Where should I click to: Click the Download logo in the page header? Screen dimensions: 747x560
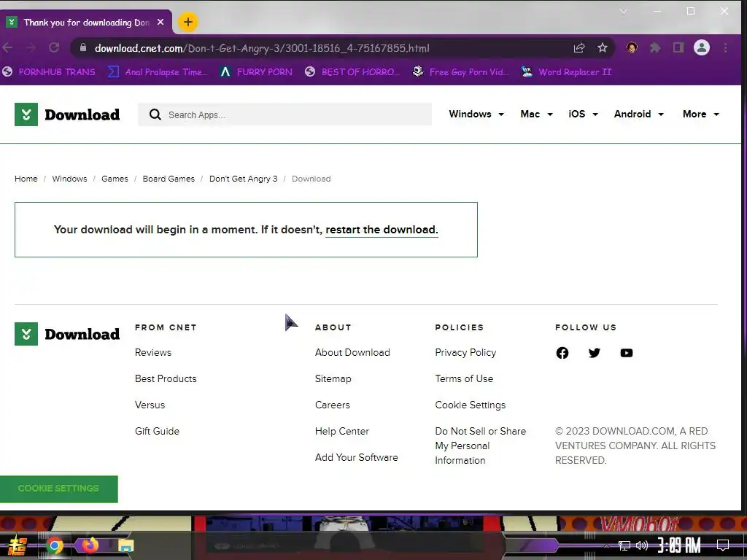67,114
